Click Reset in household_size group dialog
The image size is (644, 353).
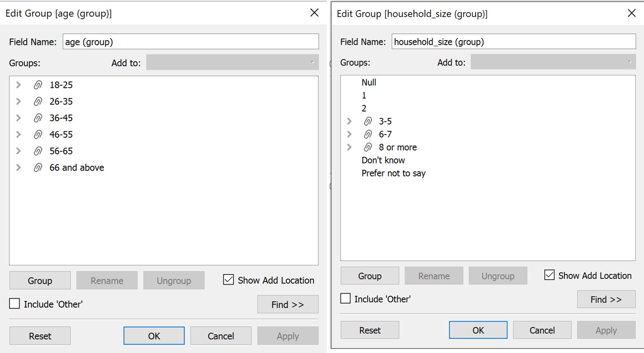(x=370, y=330)
